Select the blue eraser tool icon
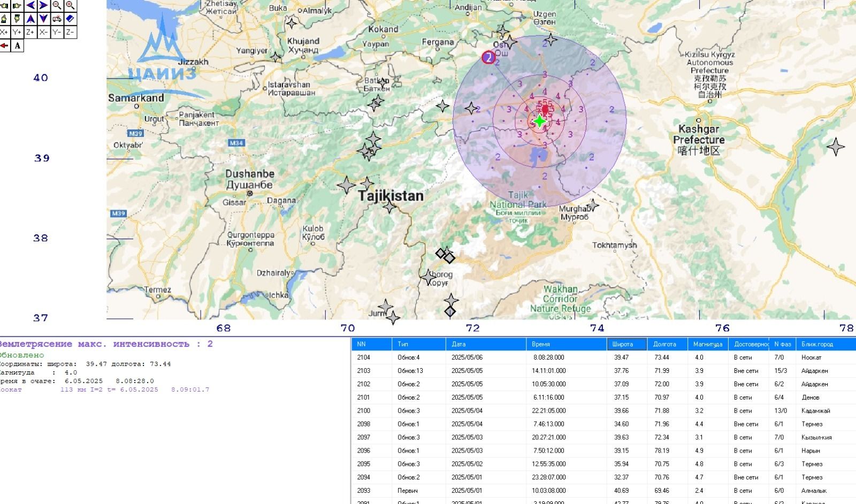Image resolution: width=856 pixels, height=504 pixels. click(70, 19)
